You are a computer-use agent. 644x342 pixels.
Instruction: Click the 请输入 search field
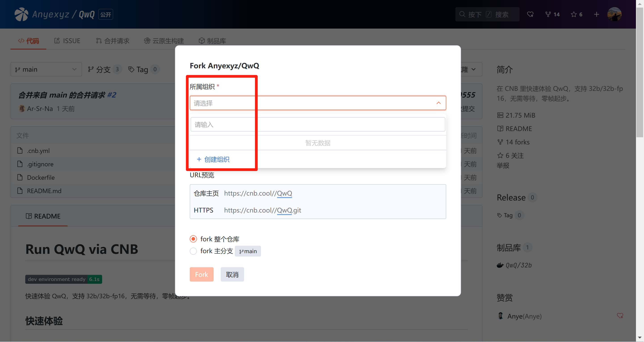point(318,124)
